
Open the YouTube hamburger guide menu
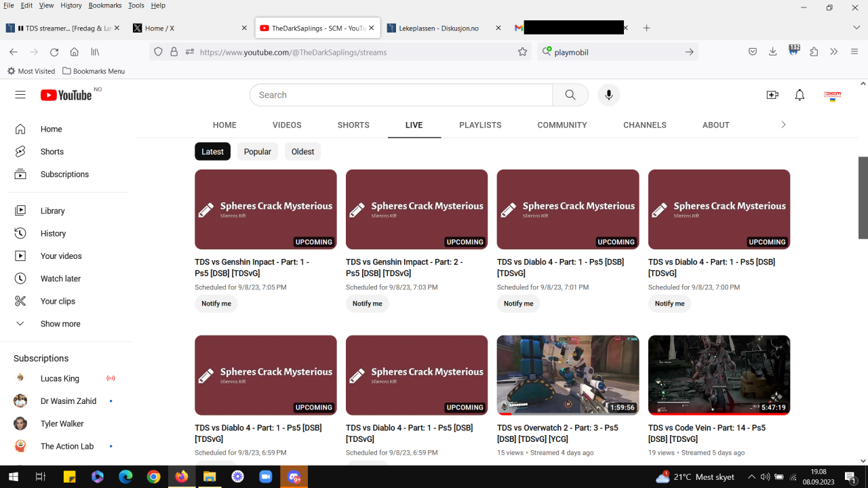(x=20, y=95)
